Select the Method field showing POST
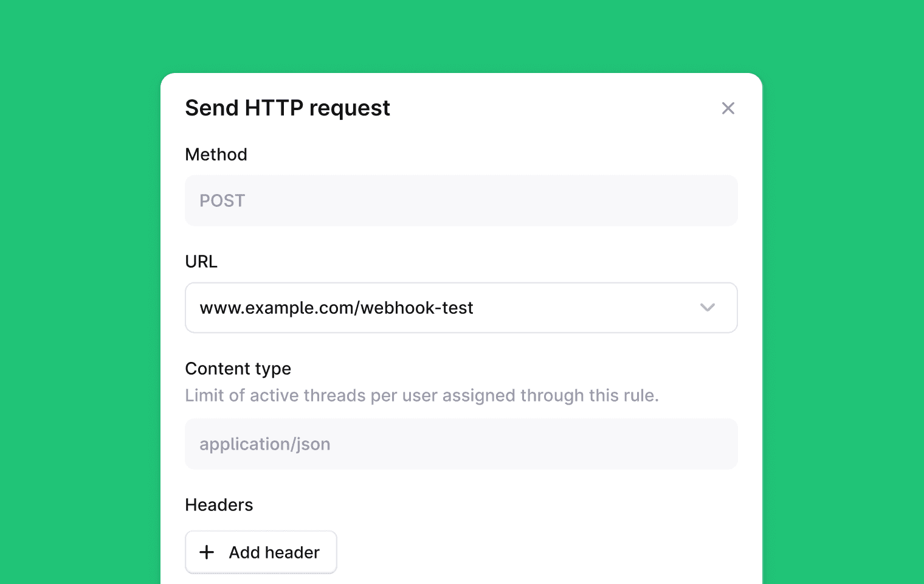This screenshot has height=584, width=924. tap(461, 201)
